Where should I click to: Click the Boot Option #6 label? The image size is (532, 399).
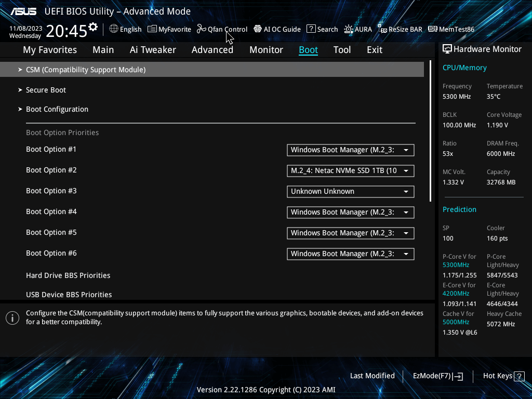point(51,253)
